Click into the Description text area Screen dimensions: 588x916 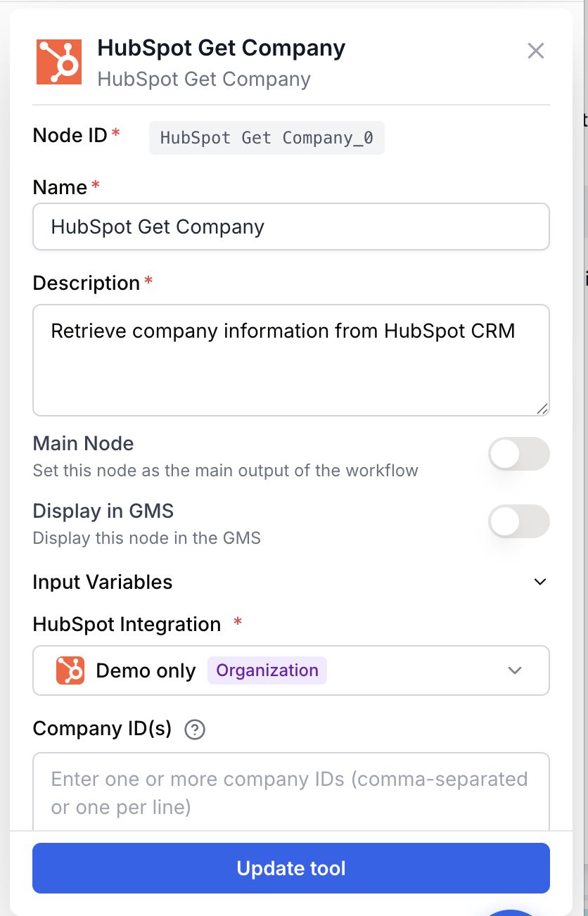291,360
